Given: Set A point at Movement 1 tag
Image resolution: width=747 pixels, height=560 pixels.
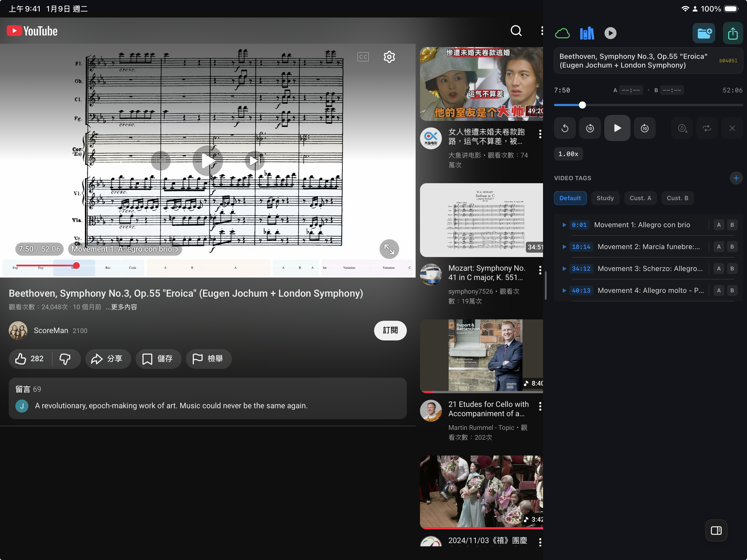Looking at the screenshot, I should tap(719, 225).
